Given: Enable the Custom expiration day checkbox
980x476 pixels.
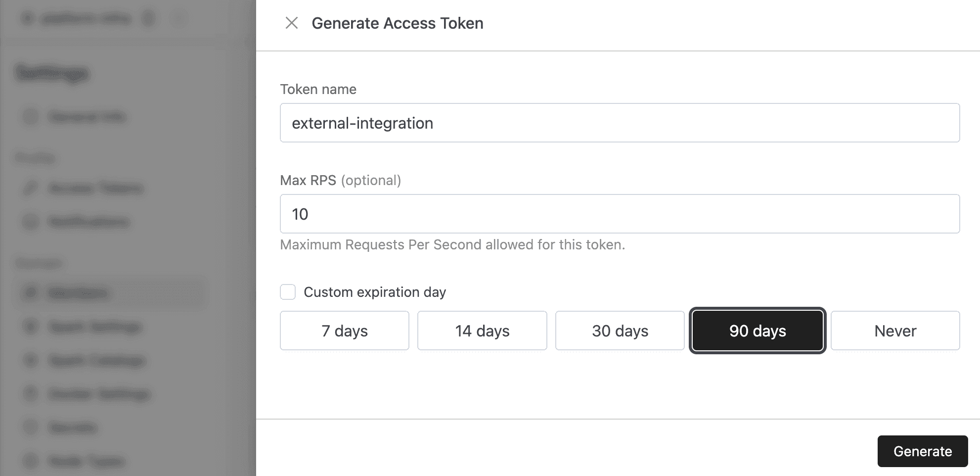Looking at the screenshot, I should pos(288,292).
